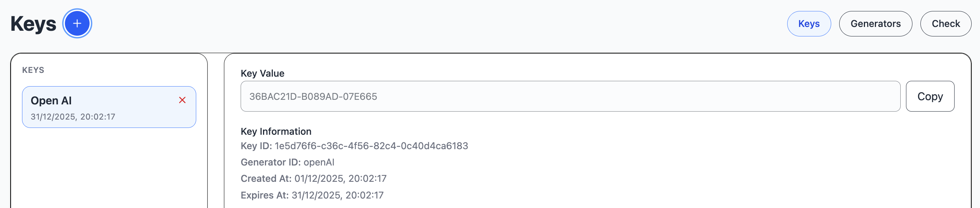Click the "Key ID:" label text
The width and height of the screenshot is (980, 208).
(x=256, y=146)
